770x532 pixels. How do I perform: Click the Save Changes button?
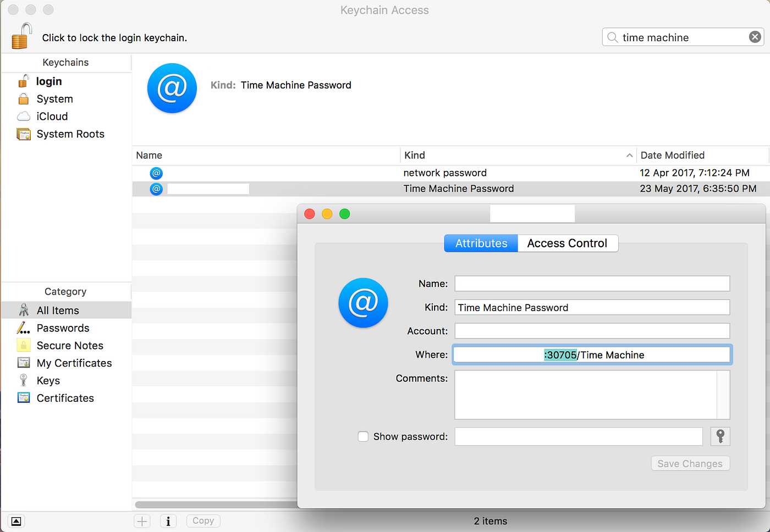(x=690, y=463)
